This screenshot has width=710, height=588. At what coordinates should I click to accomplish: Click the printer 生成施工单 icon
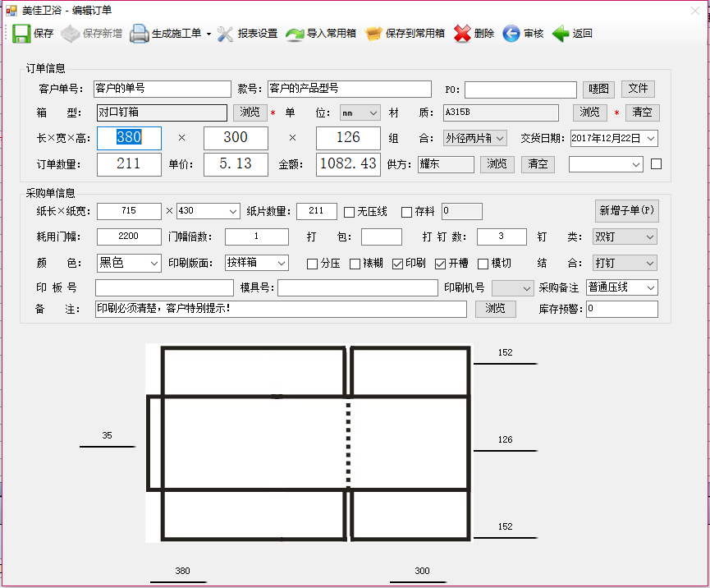tap(140, 34)
